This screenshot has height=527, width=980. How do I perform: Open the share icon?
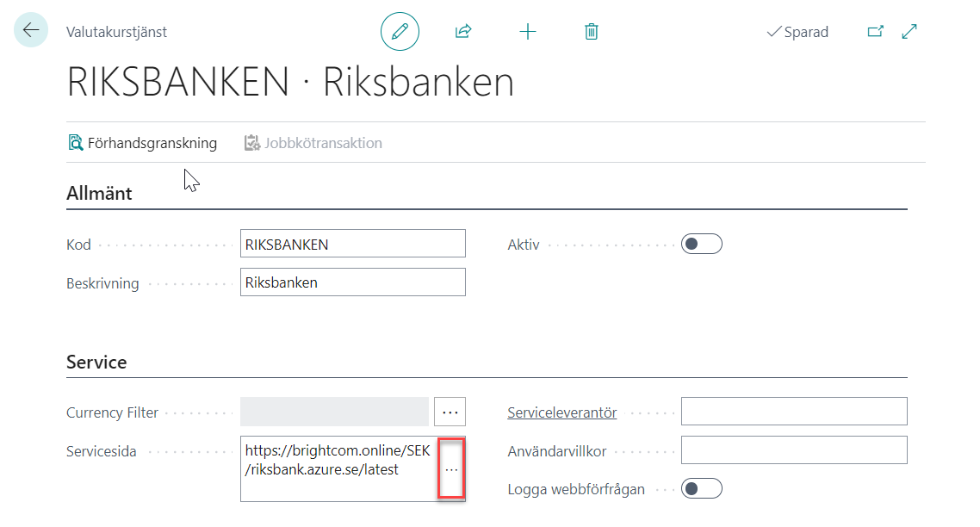[x=463, y=31]
